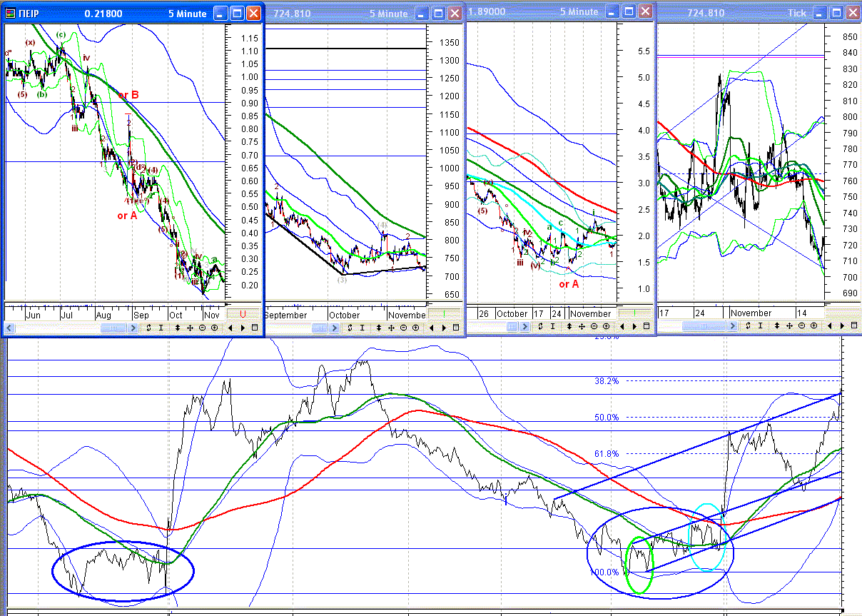
Task: Activate the four-way pan tool in ПEIP window
Action: pyautogui.click(x=191, y=328)
